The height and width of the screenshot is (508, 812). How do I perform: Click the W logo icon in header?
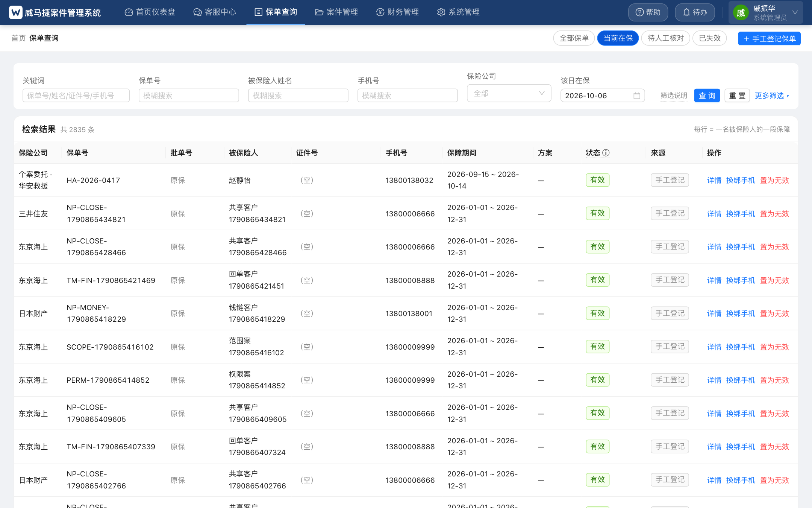pos(16,12)
